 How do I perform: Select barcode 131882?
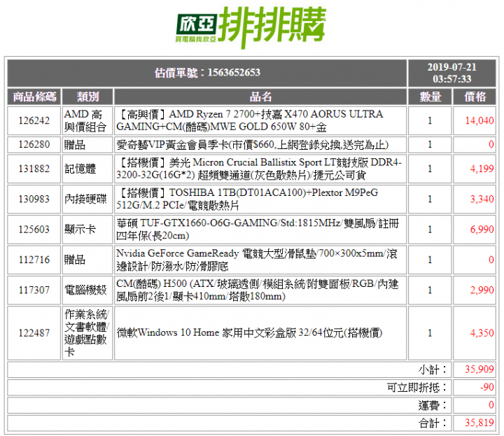click(x=34, y=169)
